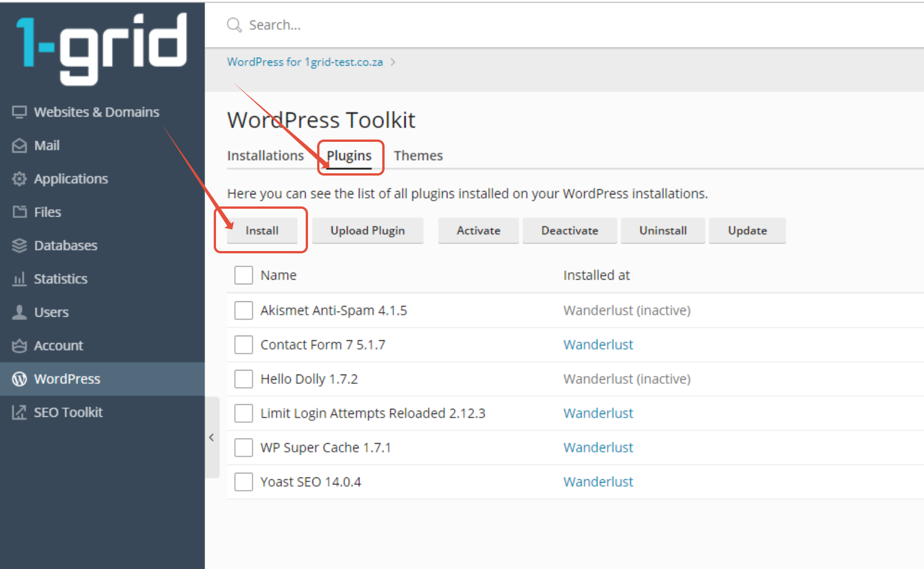Click the Upload Plugin button
The width and height of the screenshot is (924, 569).
pyautogui.click(x=367, y=230)
